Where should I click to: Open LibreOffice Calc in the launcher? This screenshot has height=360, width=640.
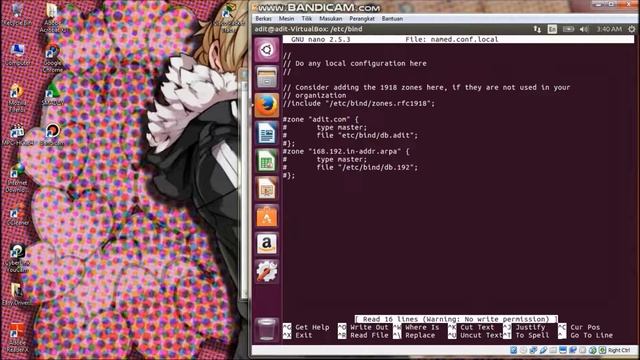[x=267, y=160]
